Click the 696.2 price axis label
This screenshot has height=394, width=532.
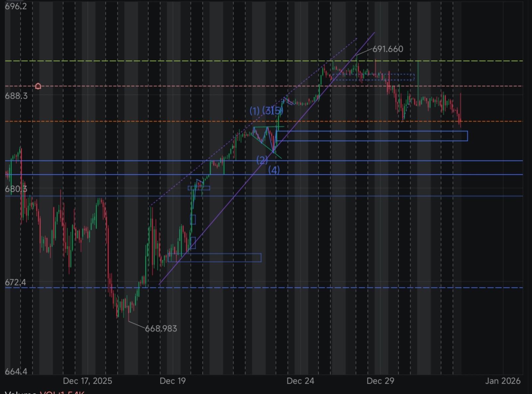coord(16,6)
